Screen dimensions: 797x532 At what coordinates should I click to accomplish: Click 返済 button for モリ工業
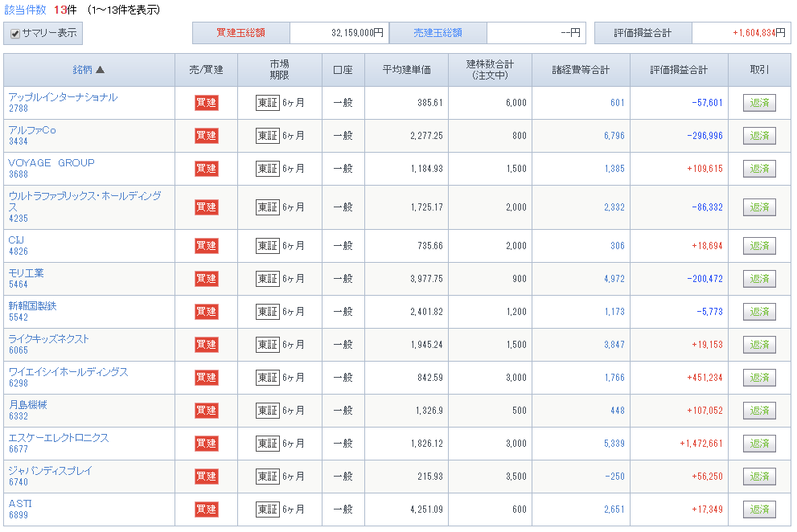[x=759, y=279]
